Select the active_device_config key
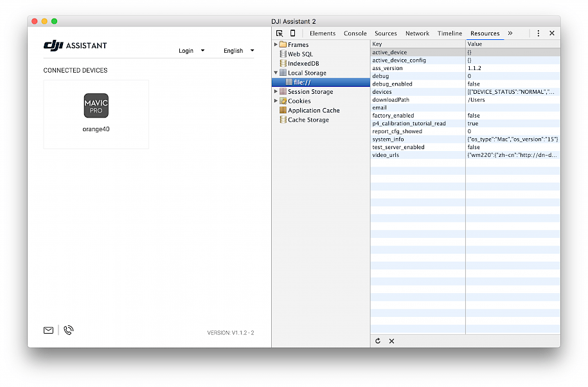The height and width of the screenshot is (387, 588). [399, 60]
